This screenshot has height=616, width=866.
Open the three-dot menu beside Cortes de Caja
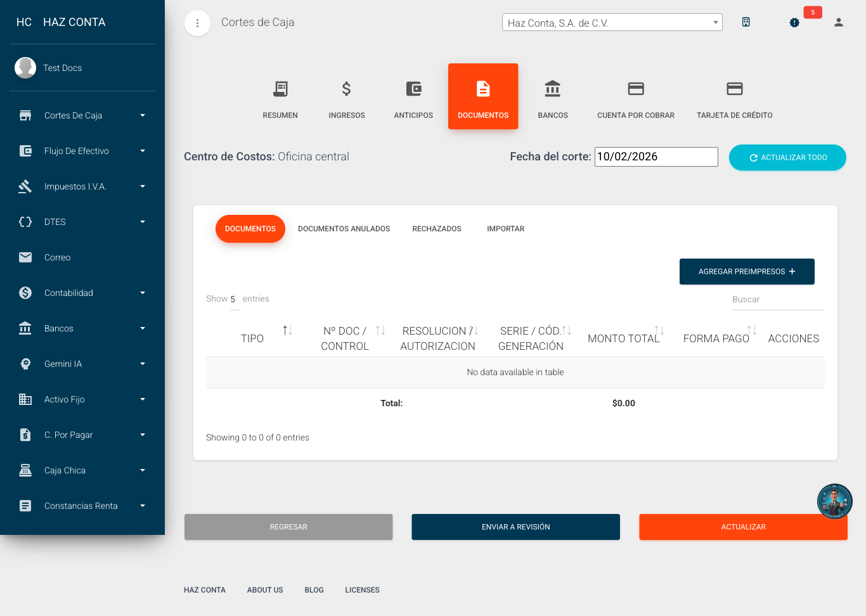[x=197, y=23]
